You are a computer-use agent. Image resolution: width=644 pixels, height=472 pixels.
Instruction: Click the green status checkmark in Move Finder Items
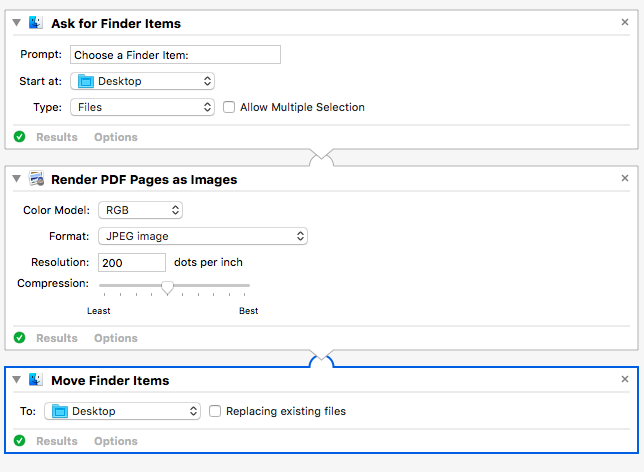[x=20, y=441]
